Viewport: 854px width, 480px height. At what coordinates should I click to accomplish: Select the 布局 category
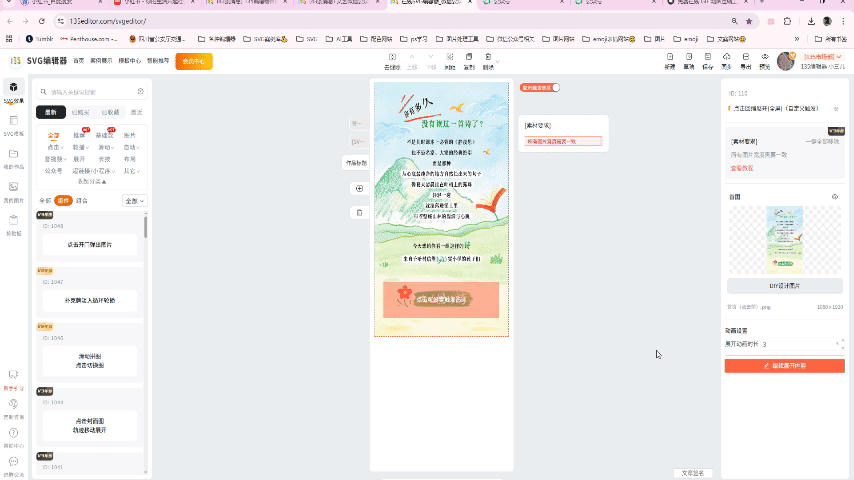[130, 159]
